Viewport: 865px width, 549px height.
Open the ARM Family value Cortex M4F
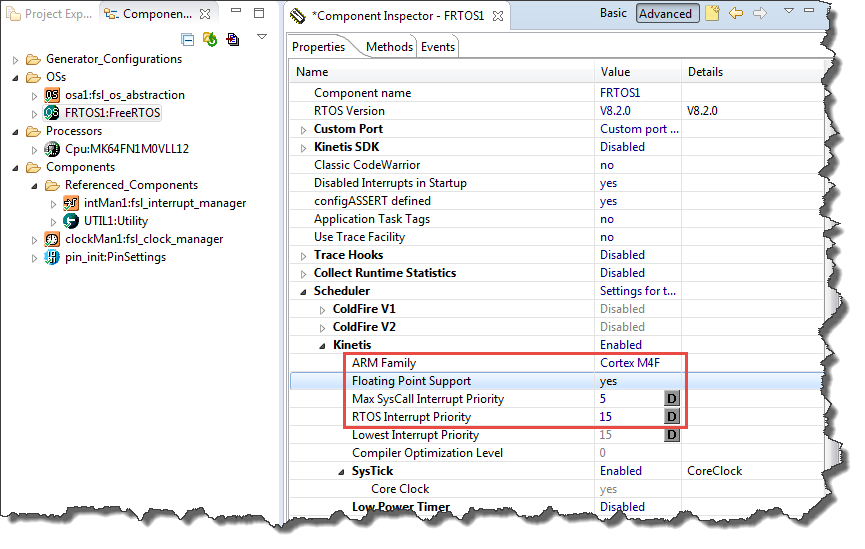pyautogui.click(x=629, y=363)
